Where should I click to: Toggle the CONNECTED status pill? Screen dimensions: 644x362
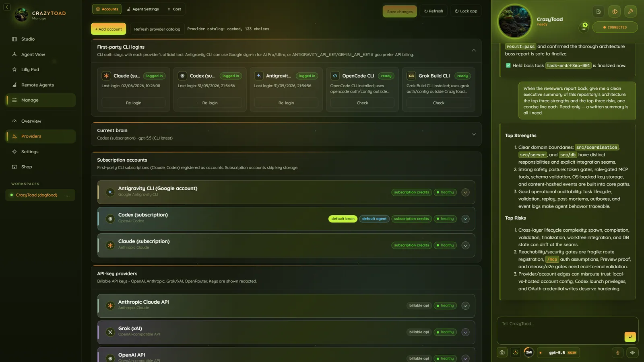click(615, 27)
